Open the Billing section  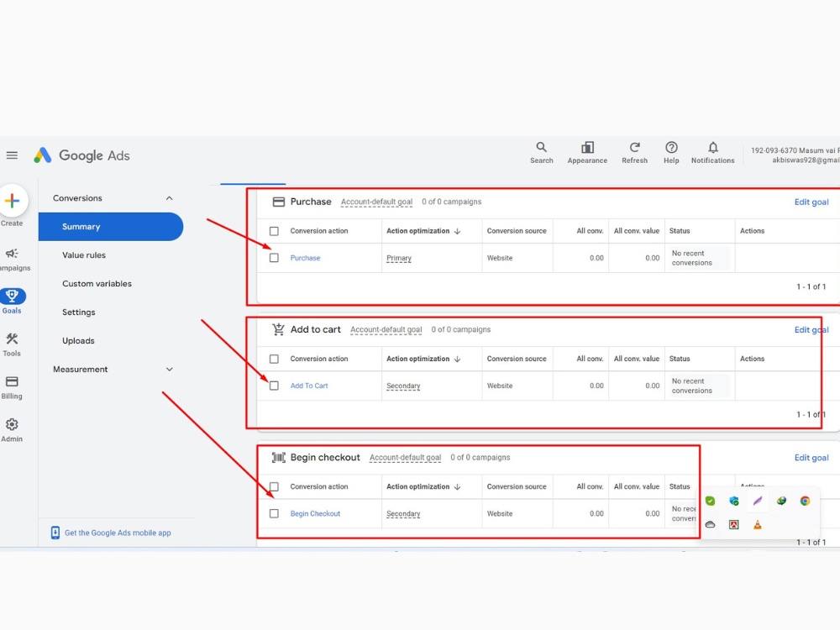click(x=12, y=387)
